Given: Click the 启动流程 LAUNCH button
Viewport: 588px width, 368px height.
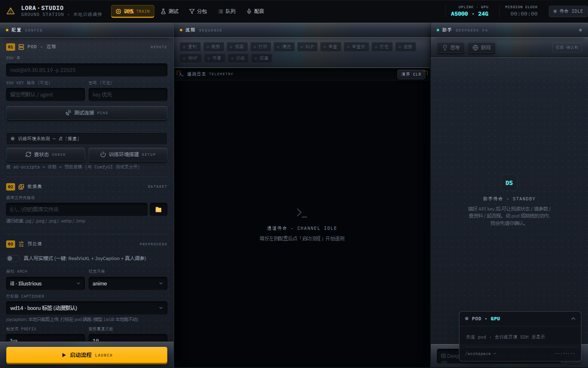Looking at the screenshot, I should coord(87,355).
